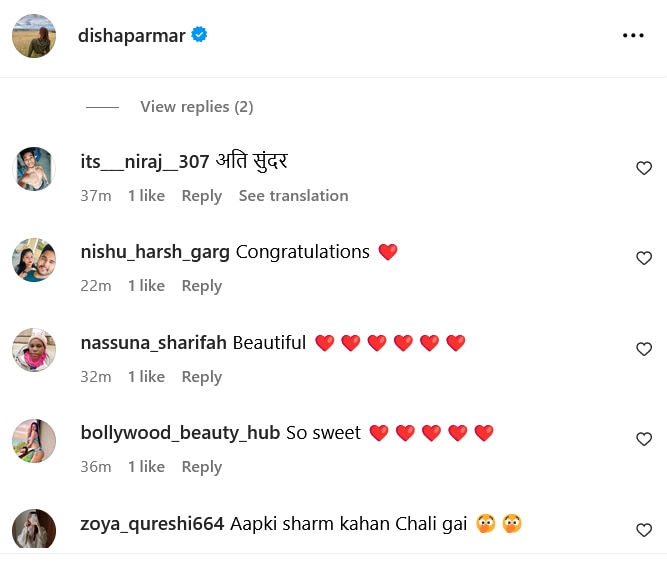Expand View replies (2)
The image size is (667, 568).
click(x=197, y=107)
